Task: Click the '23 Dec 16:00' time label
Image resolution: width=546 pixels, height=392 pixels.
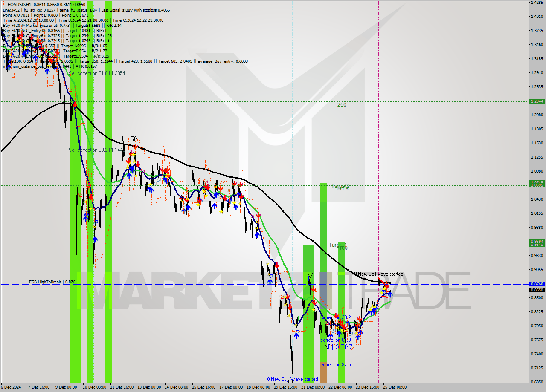Action: pos(367,387)
